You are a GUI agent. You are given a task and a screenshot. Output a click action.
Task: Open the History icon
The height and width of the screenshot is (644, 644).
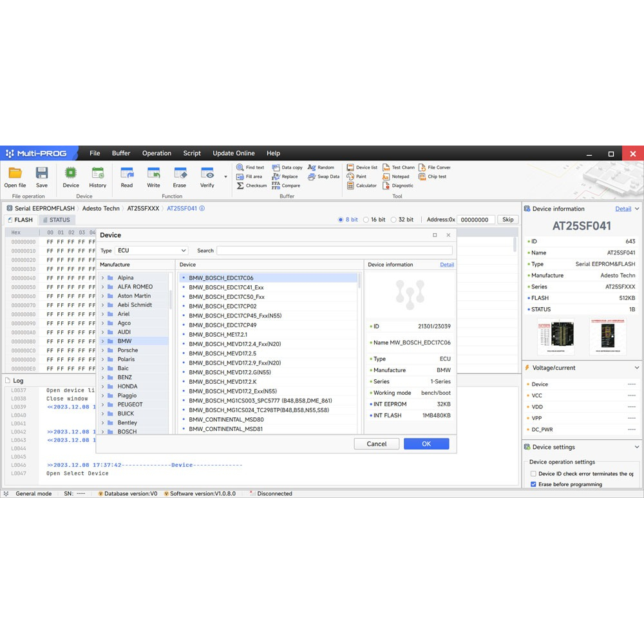(98, 174)
